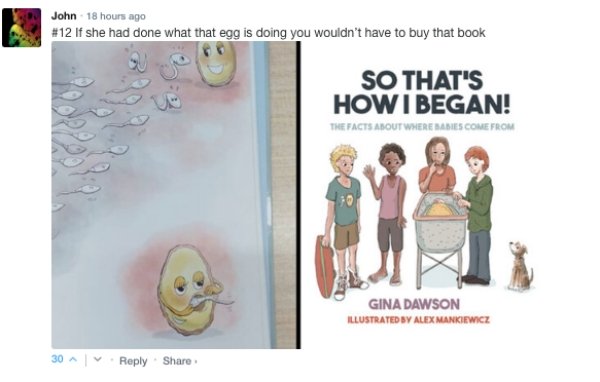Click the puppy on the book cover
This screenshot has height=382, width=600.
pos(521,266)
